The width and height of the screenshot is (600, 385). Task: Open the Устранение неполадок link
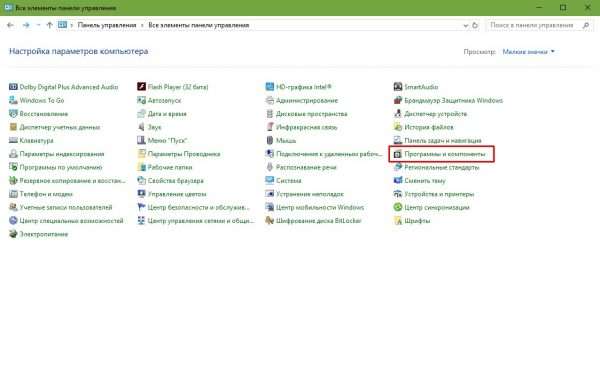coord(310,194)
